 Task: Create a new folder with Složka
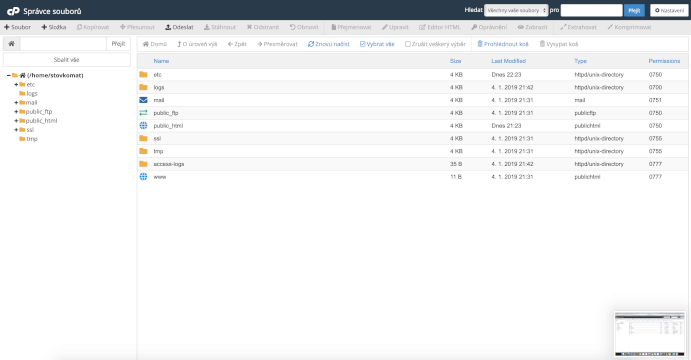54,27
